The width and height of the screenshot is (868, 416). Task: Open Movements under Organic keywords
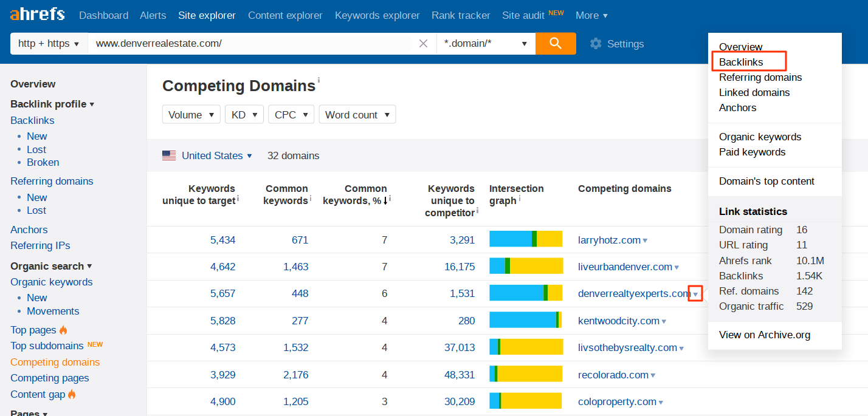[x=53, y=311]
